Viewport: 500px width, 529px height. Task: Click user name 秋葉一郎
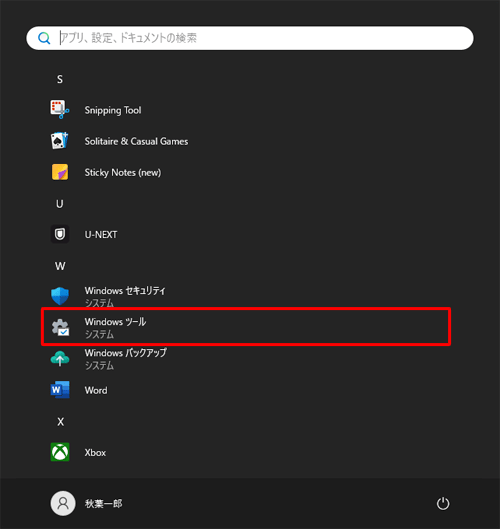click(x=103, y=504)
